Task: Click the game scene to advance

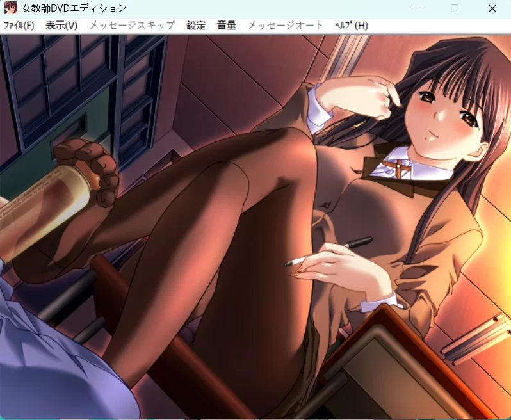Action: tap(255, 227)
